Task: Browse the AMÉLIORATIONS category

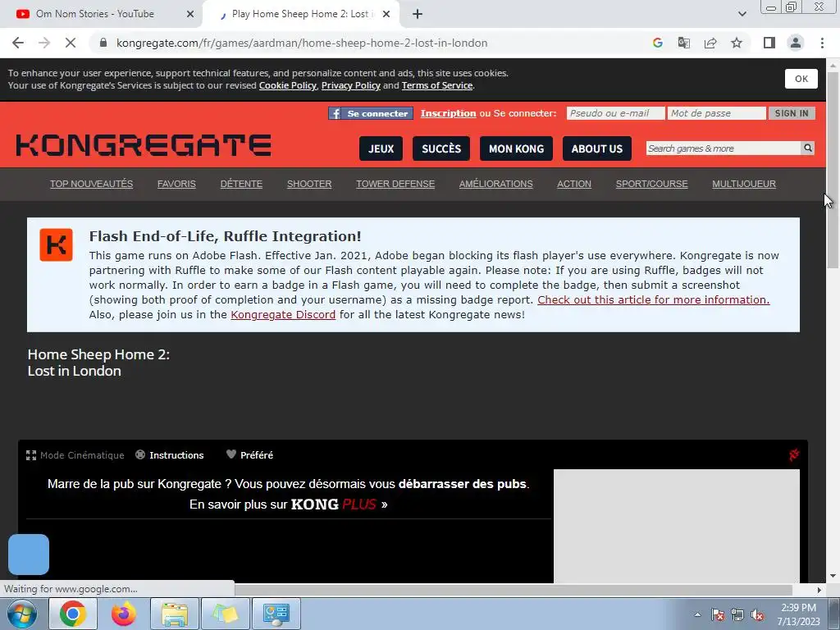Action: 495,184
